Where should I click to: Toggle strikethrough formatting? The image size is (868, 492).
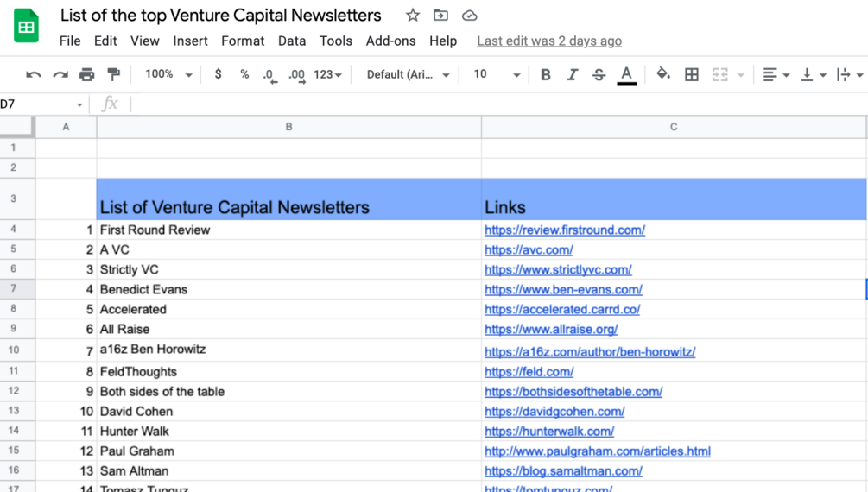click(x=599, y=74)
